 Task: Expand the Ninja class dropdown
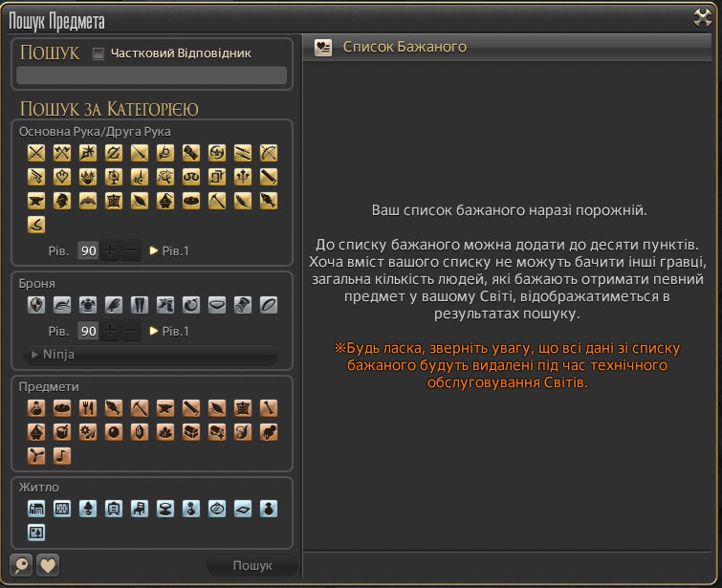click(x=151, y=355)
